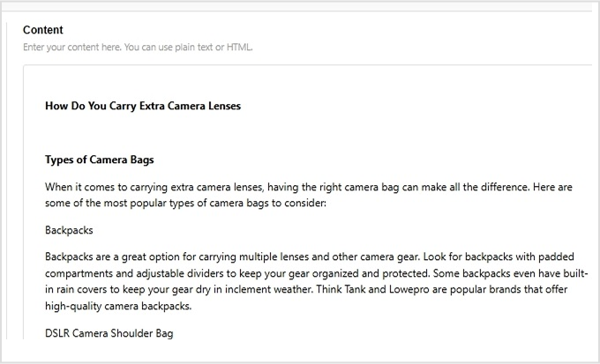Click the 'DSLR Camera Shoulder Bag' line
Screen dimensions: 600x364
(x=109, y=333)
